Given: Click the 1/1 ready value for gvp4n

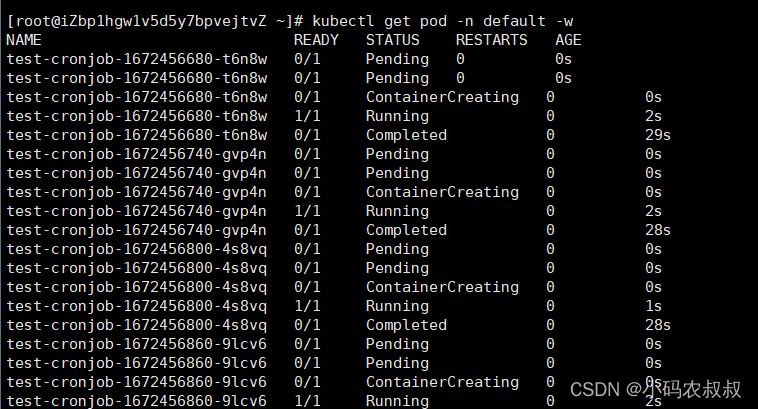Looking at the screenshot, I should point(306,211).
